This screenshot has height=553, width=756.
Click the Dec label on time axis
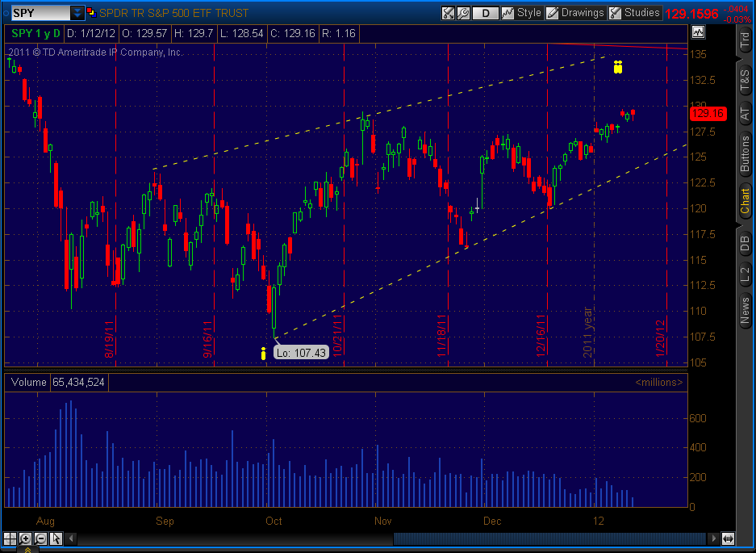(x=492, y=522)
